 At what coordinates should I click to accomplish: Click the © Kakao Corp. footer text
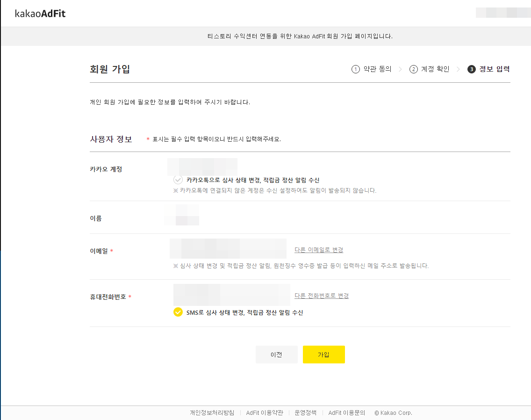point(393,413)
